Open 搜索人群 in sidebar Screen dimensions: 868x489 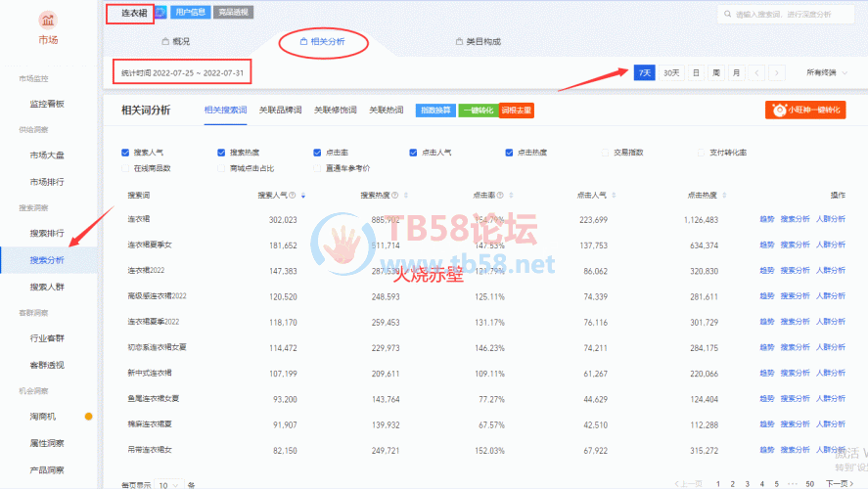[x=47, y=288]
